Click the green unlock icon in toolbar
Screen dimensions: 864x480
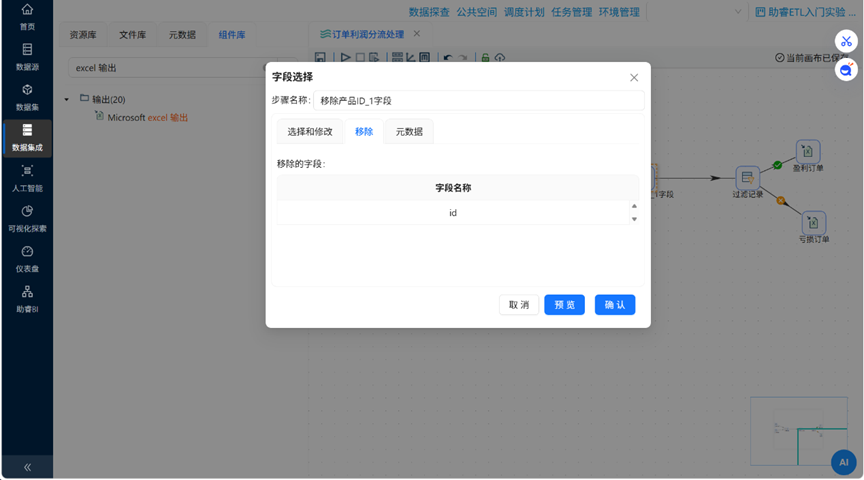(485, 57)
